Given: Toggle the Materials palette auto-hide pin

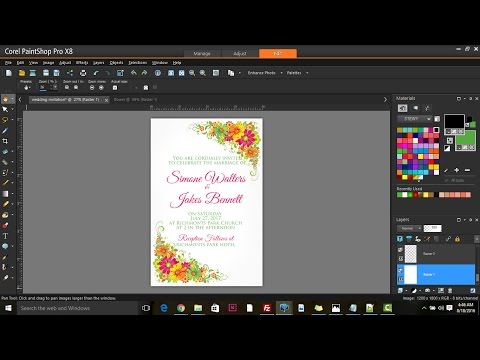Looking at the screenshot, I should (x=470, y=99).
